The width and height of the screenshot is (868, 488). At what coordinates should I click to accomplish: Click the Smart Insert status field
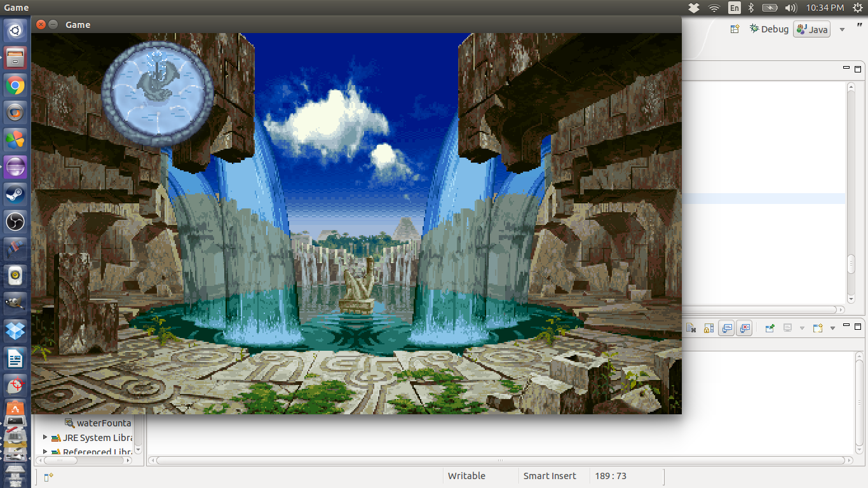(550, 476)
